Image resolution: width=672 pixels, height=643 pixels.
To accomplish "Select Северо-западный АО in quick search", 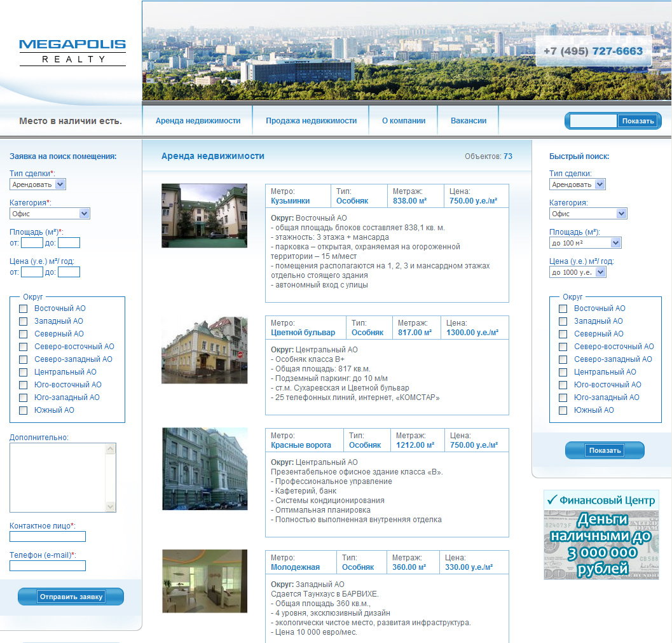I will click(x=562, y=359).
